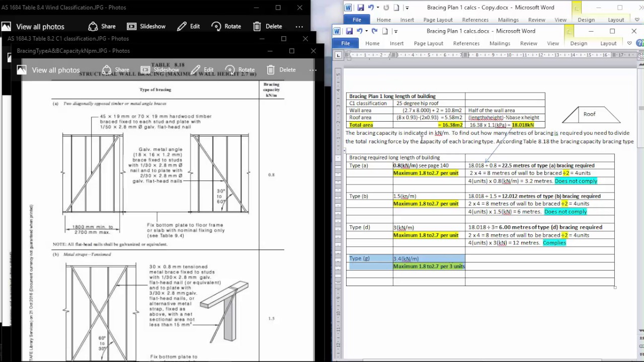Create new document in Bracing Plan 1 calcs.docx

[385, 31]
